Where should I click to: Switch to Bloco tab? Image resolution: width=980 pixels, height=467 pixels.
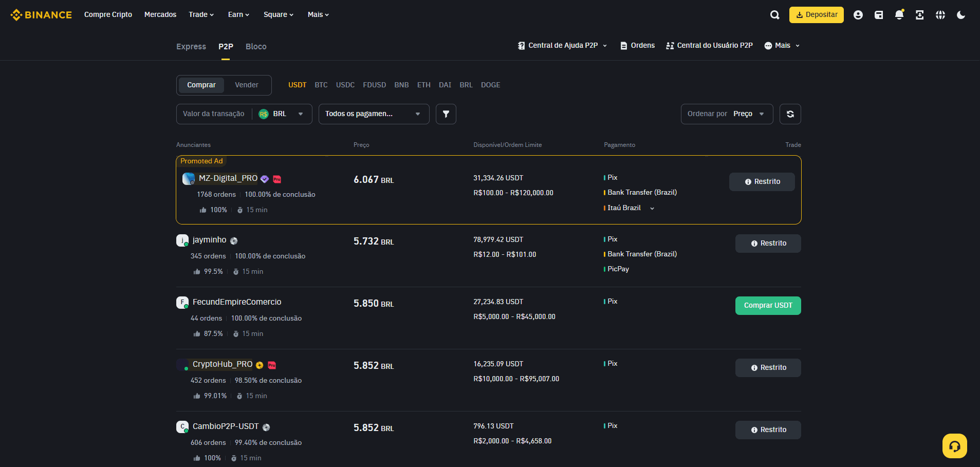click(x=256, y=47)
